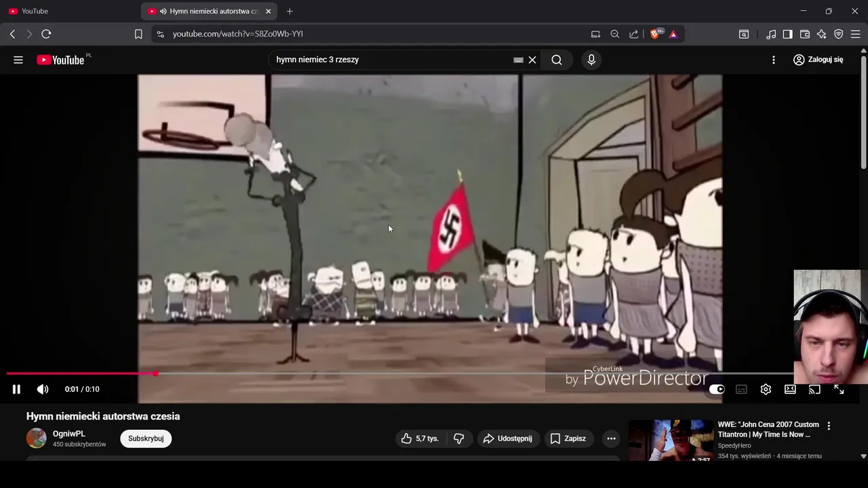Close the Hymn niemiecki tab
The height and width of the screenshot is (488, 868).
click(268, 11)
